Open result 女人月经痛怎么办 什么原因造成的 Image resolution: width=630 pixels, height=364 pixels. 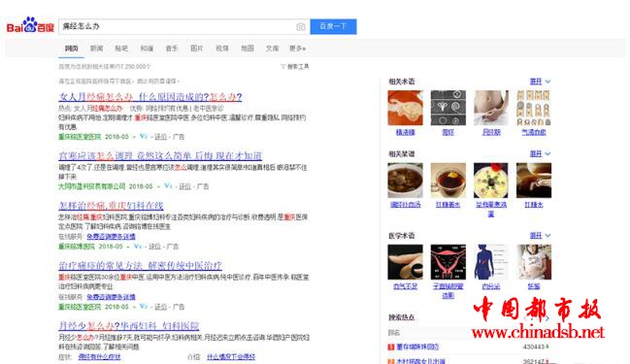click(x=150, y=97)
